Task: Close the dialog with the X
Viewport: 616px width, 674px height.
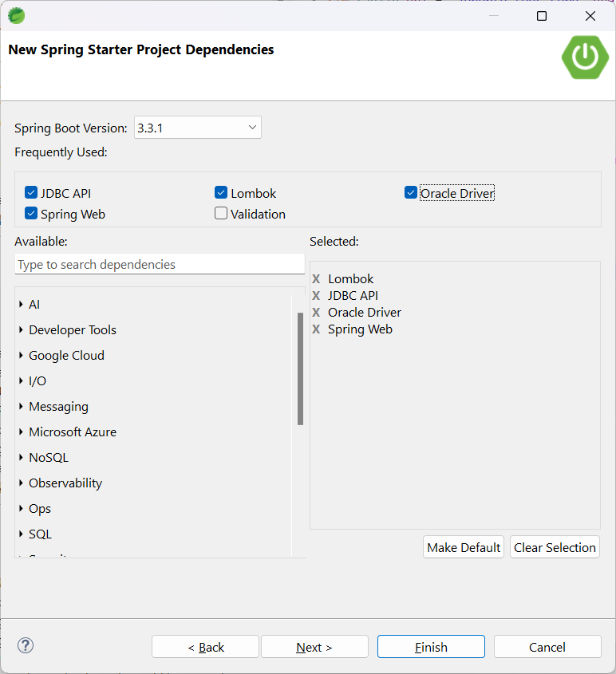Action: click(x=590, y=16)
